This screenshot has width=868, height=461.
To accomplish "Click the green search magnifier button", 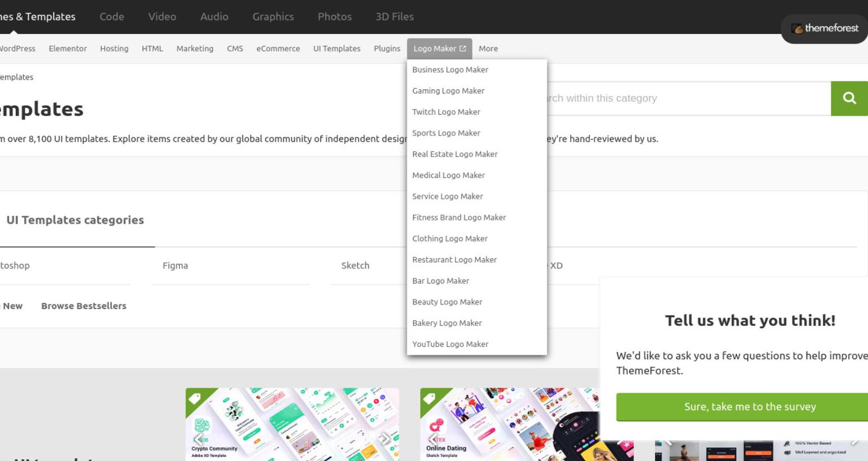I will click(849, 98).
